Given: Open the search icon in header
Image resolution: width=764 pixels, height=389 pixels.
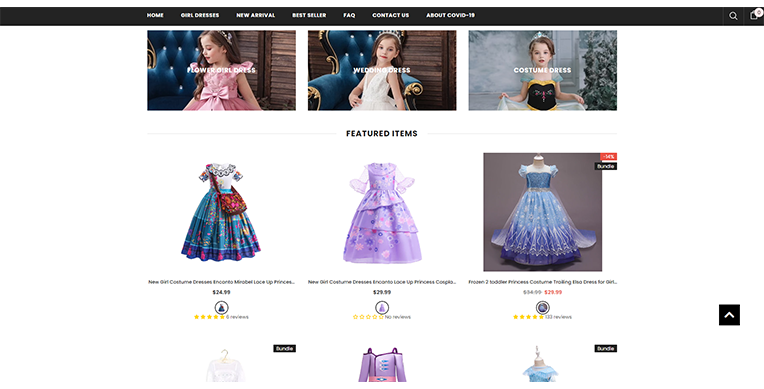Looking at the screenshot, I should click(x=733, y=16).
